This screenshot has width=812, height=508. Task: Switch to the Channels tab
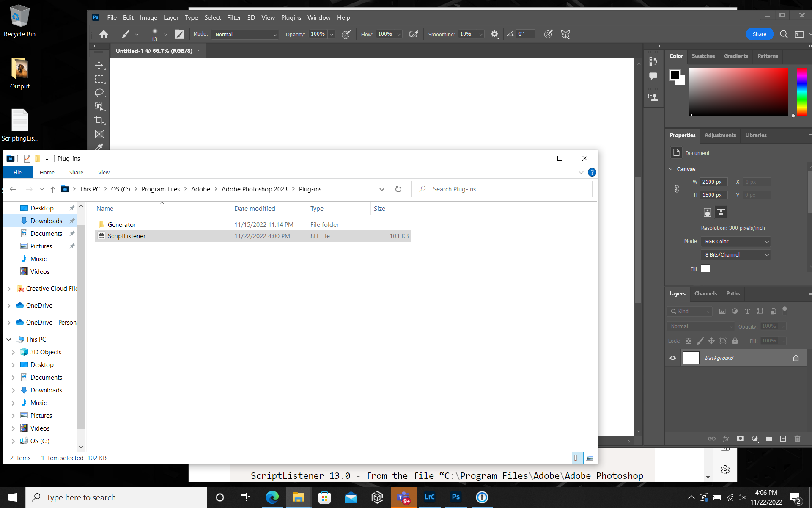tap(705, 293)
